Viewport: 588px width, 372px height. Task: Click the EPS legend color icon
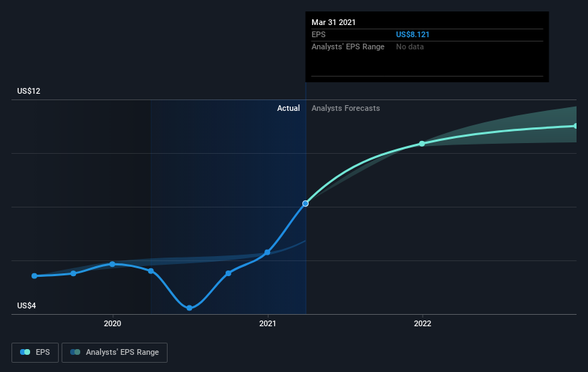click(x=25, y=352)
